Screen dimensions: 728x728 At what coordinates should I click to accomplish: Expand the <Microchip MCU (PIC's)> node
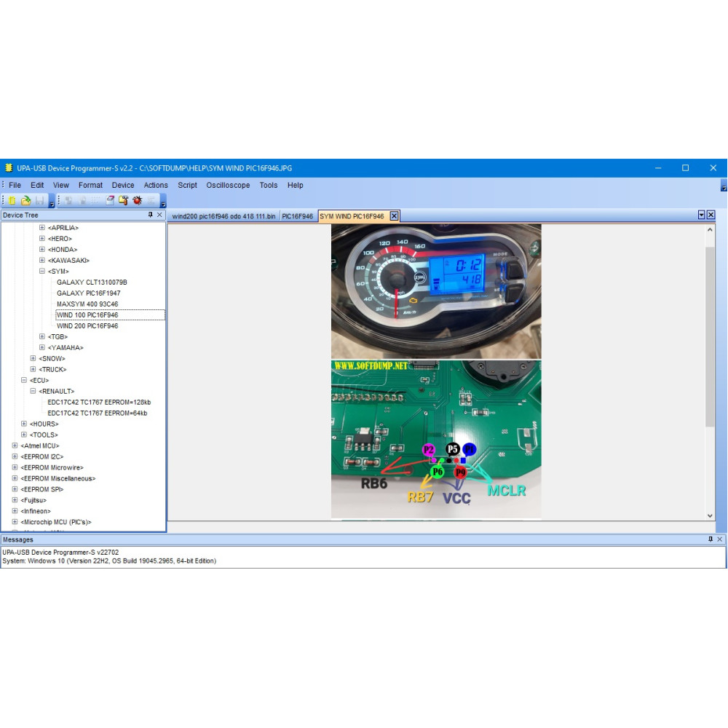(x=15, y=522)
